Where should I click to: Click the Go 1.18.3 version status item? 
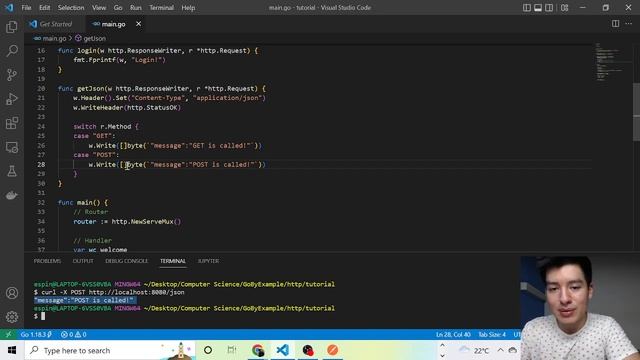(36, 334)
